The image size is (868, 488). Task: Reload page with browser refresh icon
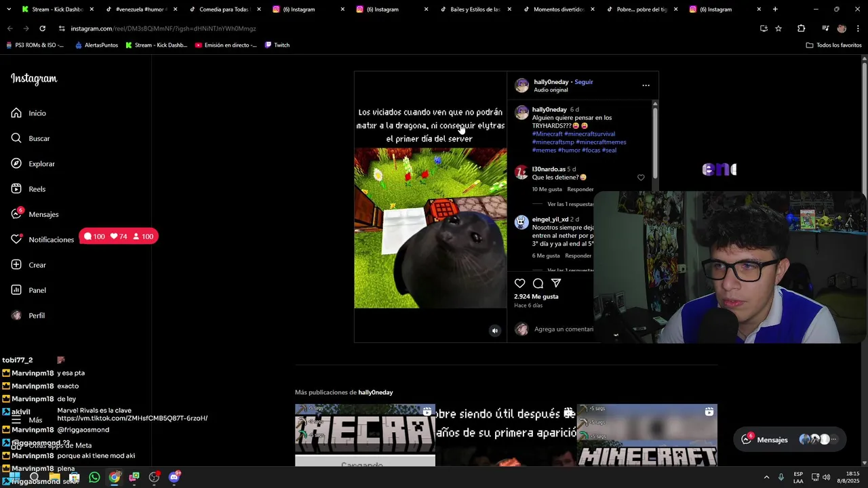[42, 28]
